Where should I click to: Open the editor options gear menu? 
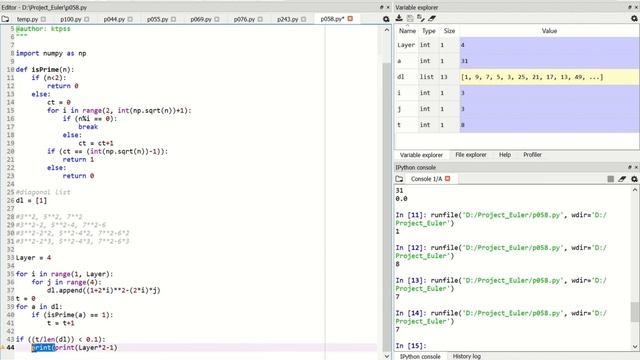pos(386,19)
